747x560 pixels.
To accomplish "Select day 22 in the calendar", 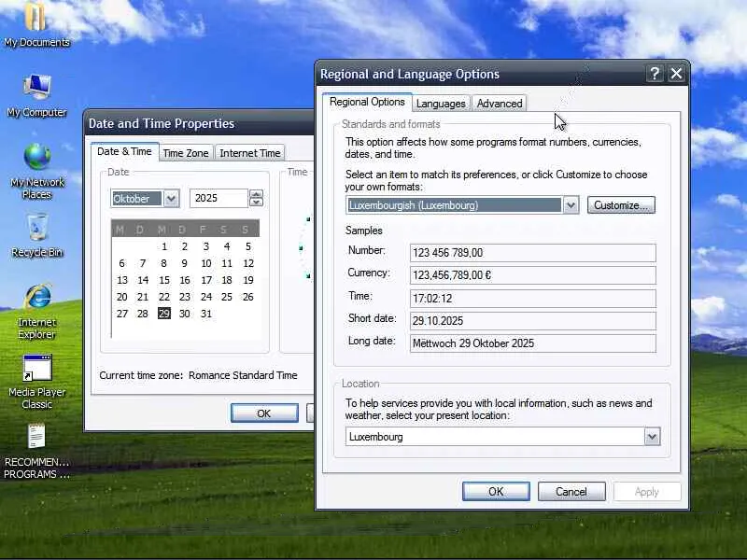I will (164, 297).
